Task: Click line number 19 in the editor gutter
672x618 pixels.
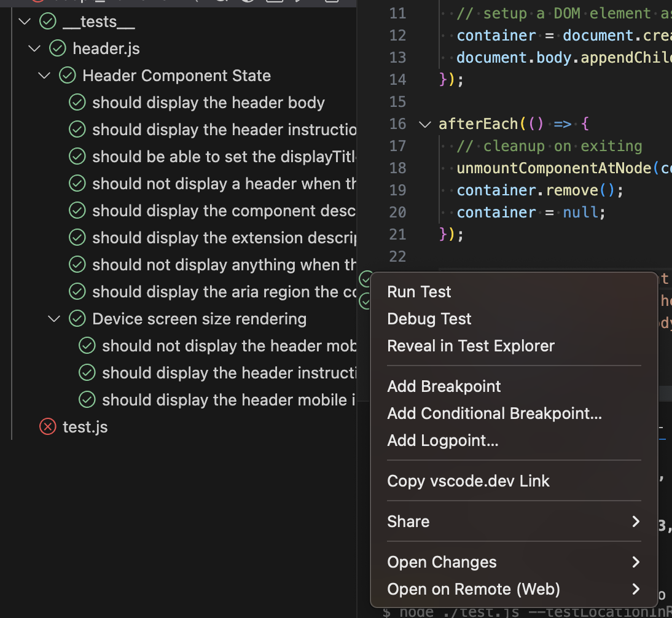Action: tap(397, 190)
